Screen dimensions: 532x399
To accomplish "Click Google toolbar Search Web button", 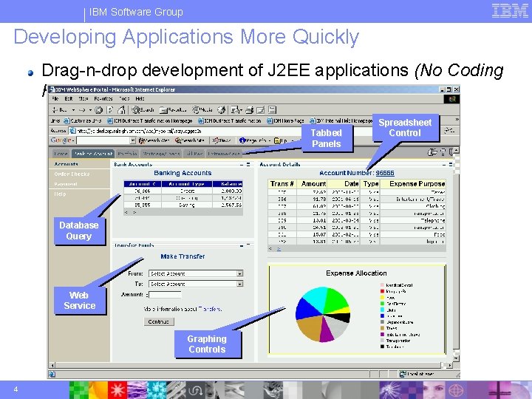I will (x=154, y=140).
